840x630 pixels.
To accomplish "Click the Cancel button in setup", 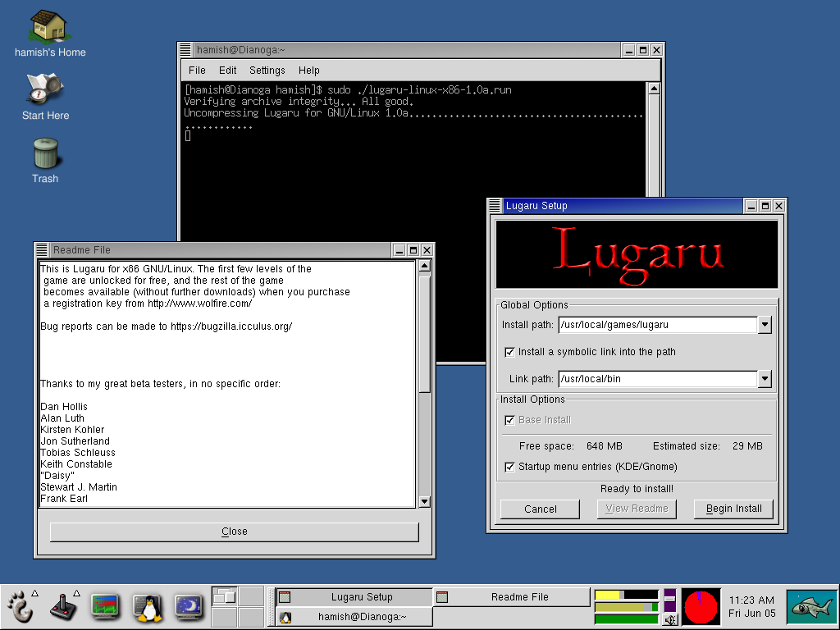I will point(540,509).
